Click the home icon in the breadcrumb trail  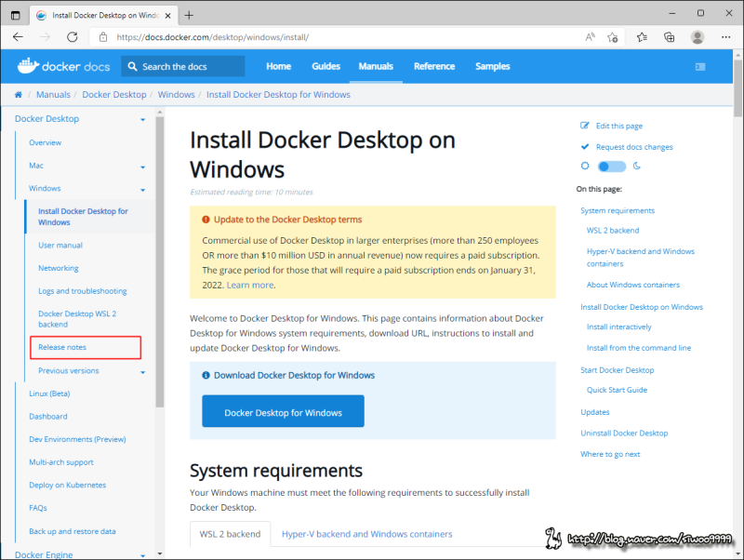18,94
